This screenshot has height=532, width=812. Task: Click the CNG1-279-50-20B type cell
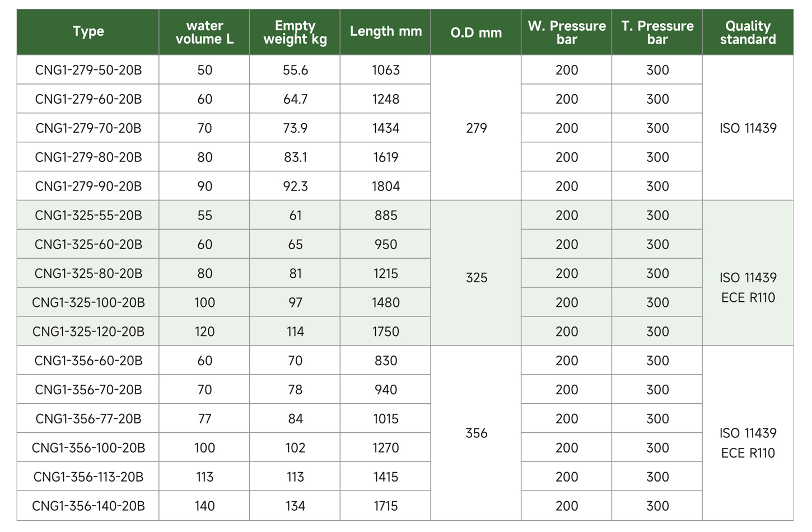click(x=88, y=70)
